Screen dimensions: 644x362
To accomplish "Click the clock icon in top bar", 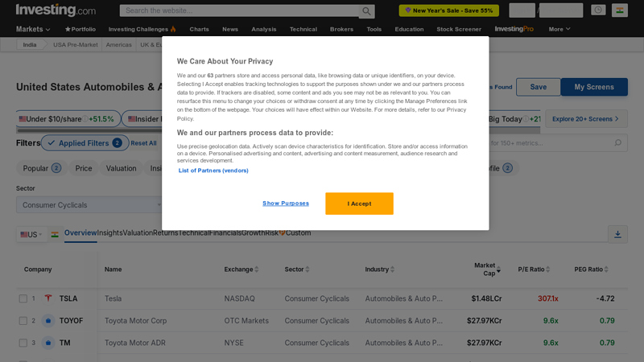I will point(598,10).
